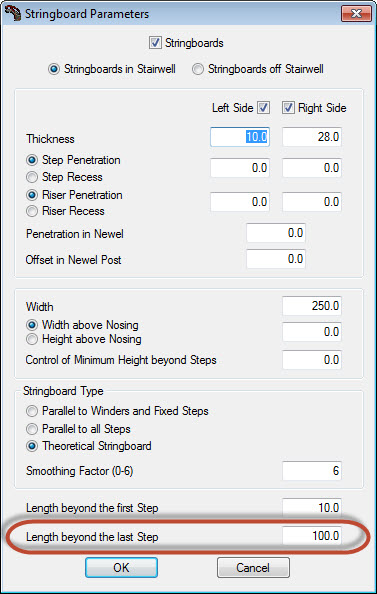Click the Length beyond the last Step field
This screenshot has width=377, height=594.
(312, 536)
